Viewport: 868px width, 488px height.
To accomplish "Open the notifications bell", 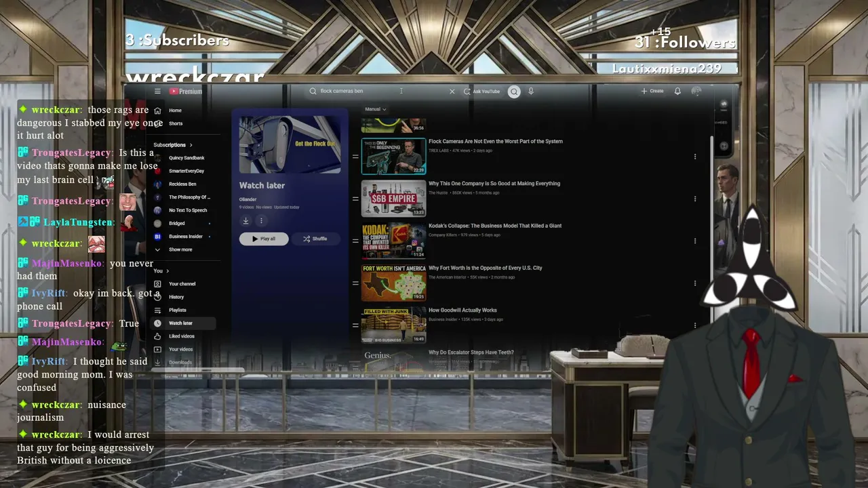I will point(677,91).
